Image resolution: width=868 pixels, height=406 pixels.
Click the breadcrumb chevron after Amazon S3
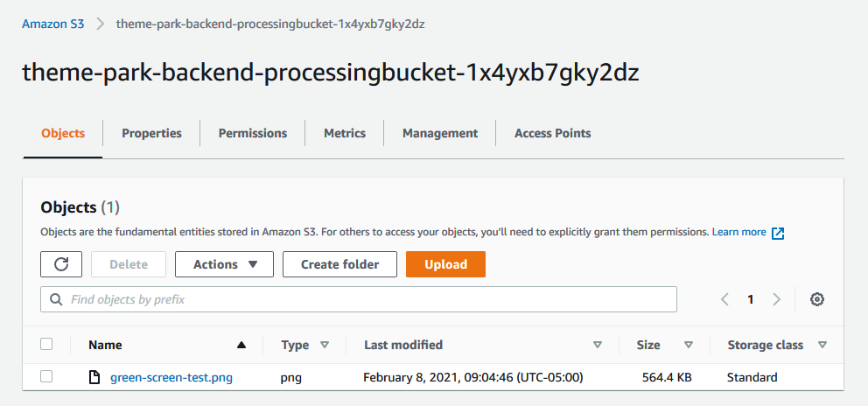[101, 24]
